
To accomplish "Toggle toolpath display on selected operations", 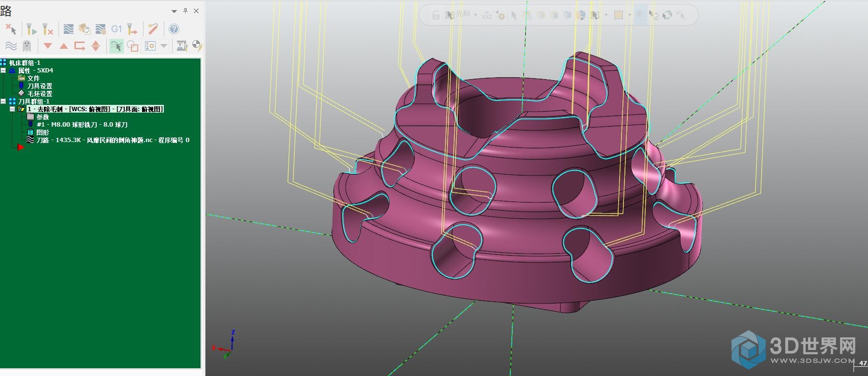I will pos(11,46).
